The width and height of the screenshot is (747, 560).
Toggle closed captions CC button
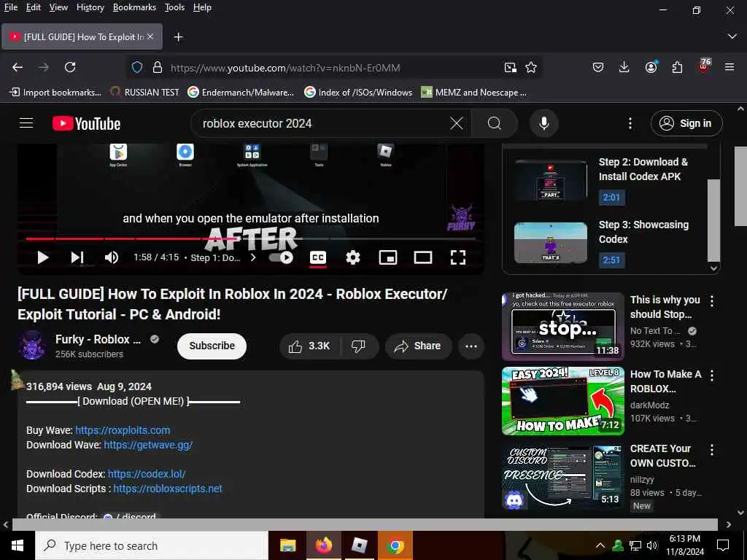pos(318,257)
